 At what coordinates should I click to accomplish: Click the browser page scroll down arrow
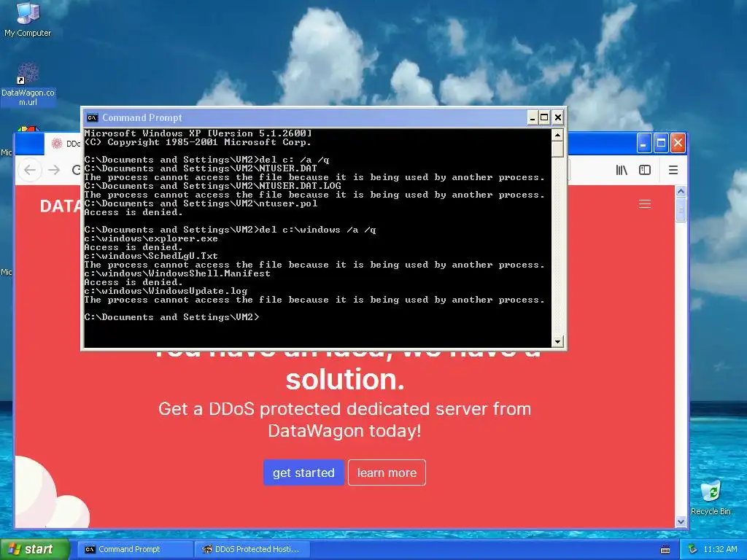[x=681, y=521]
